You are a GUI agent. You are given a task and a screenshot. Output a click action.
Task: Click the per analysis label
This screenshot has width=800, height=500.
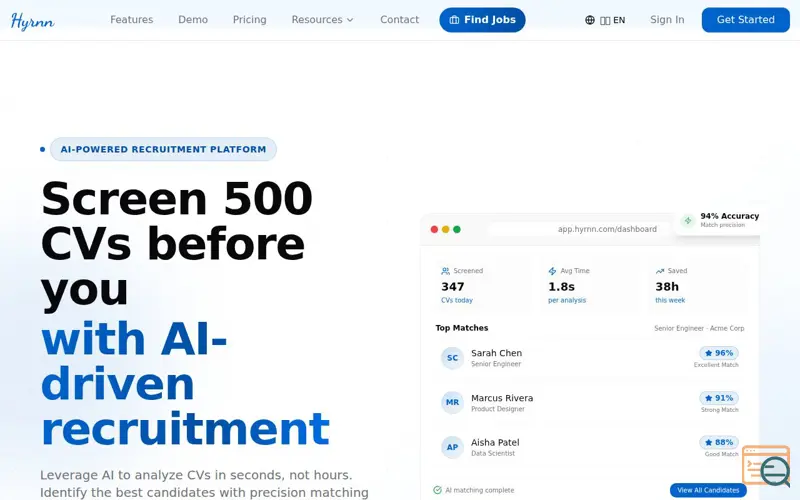[x=567, y=300]
